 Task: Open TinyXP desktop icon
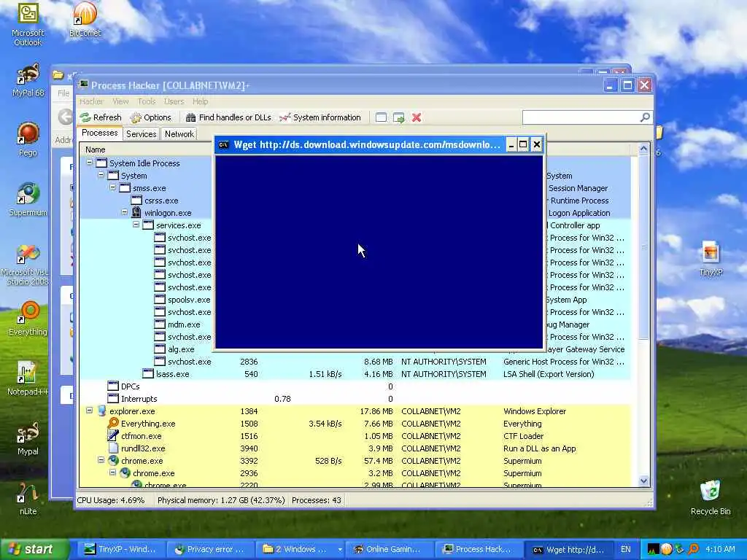point(711,260)
